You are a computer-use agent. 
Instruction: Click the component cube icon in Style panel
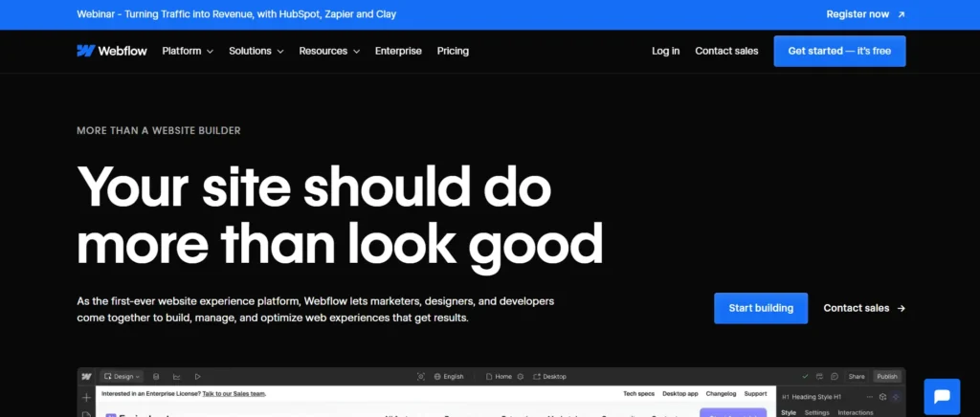coord(882,396)
